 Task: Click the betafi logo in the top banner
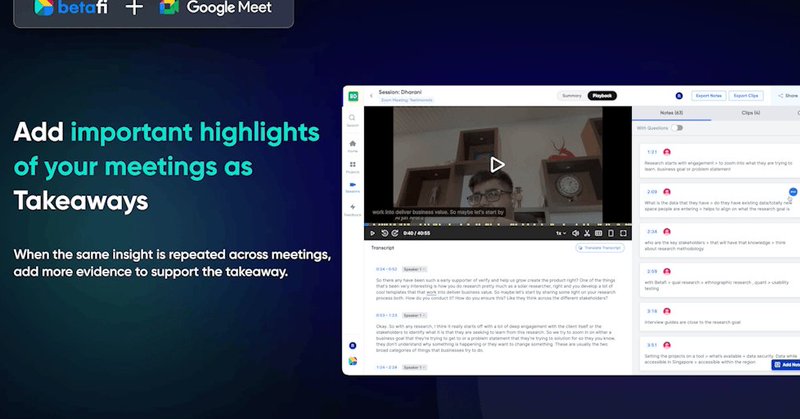(71, 8)
